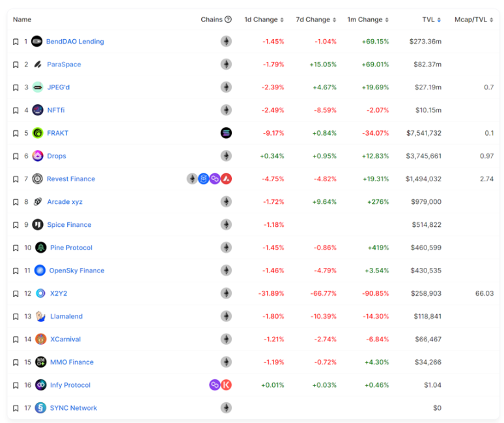Toggle bookmark for JPEG'd

pos(16,87)
